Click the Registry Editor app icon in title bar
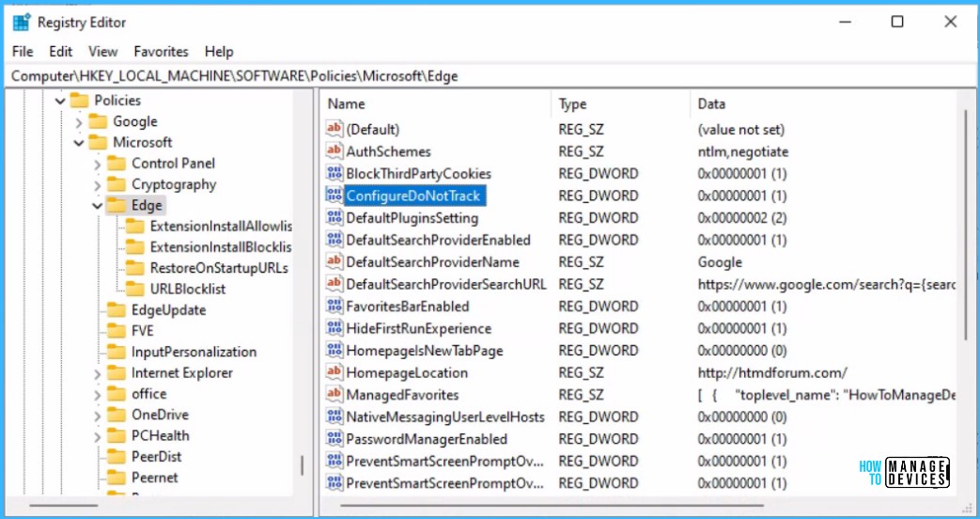The width and height of the screenshot is (980, 519). click(x=22, y=23)
